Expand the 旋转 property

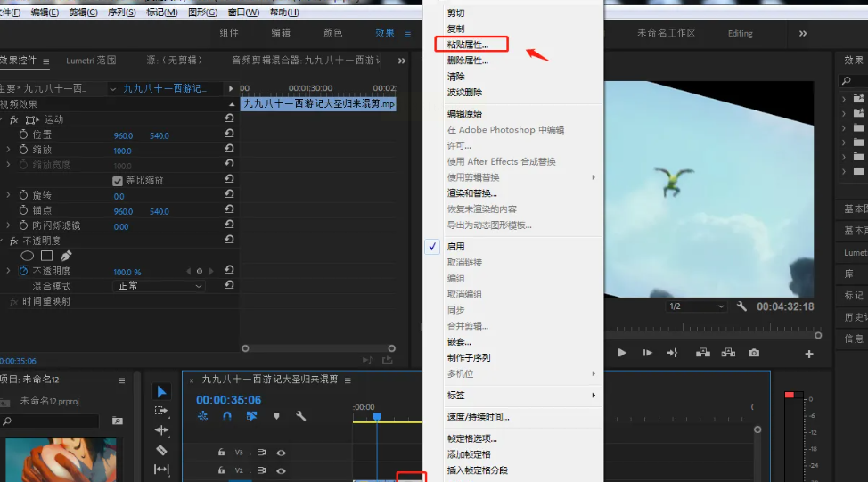pos(8,195)
